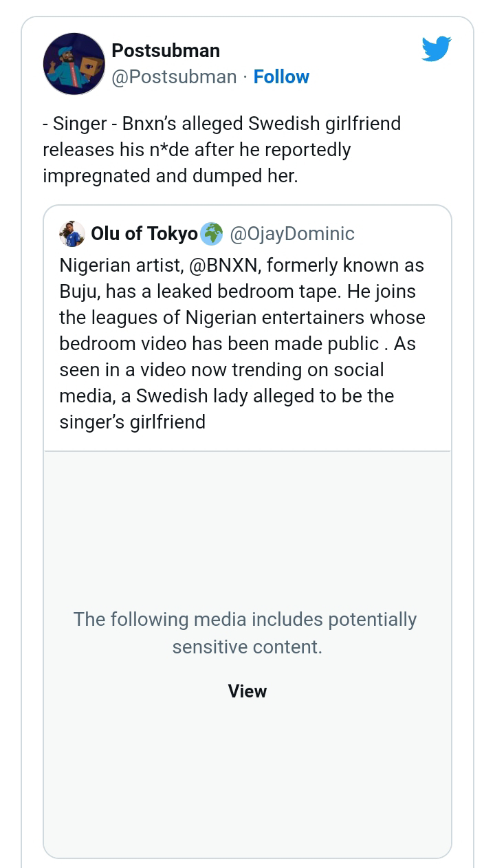Screen dimensions: 495x868
Task: Click the @Postsubman handle
Action: click(174, 76)
